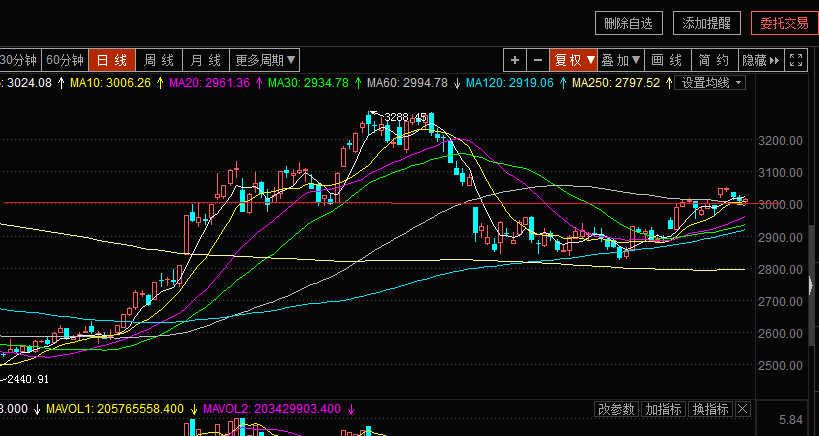Expand the 叠加 overlay dropdown

(x=621, y=60)
